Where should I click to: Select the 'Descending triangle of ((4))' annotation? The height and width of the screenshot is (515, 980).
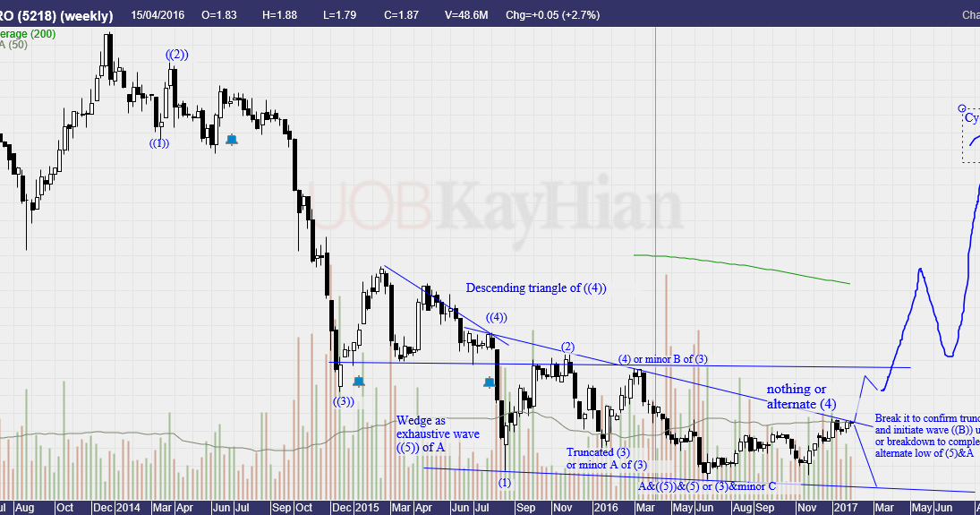click(x=535, y=288)
